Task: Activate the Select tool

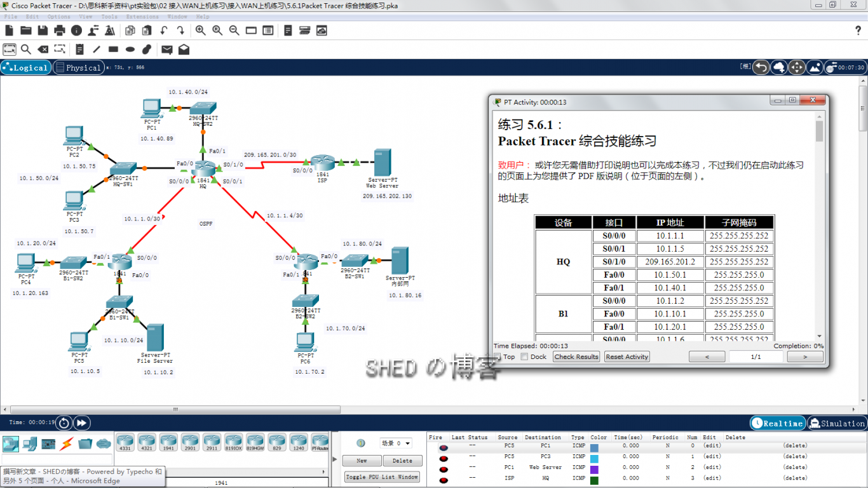Action: (9, 49)
